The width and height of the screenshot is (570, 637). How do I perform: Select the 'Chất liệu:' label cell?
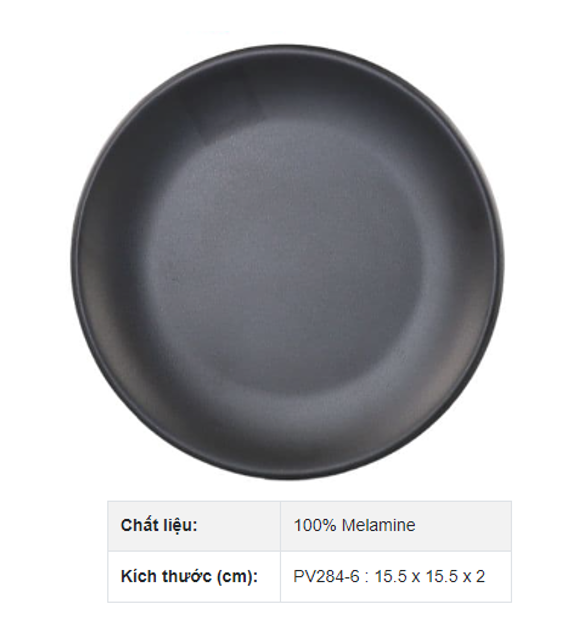194,526
